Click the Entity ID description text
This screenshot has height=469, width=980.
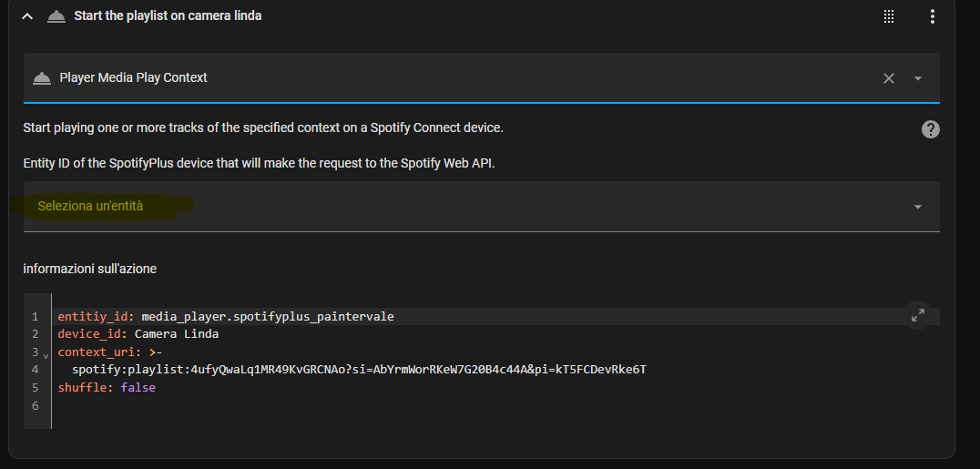[x=259, y=164]
